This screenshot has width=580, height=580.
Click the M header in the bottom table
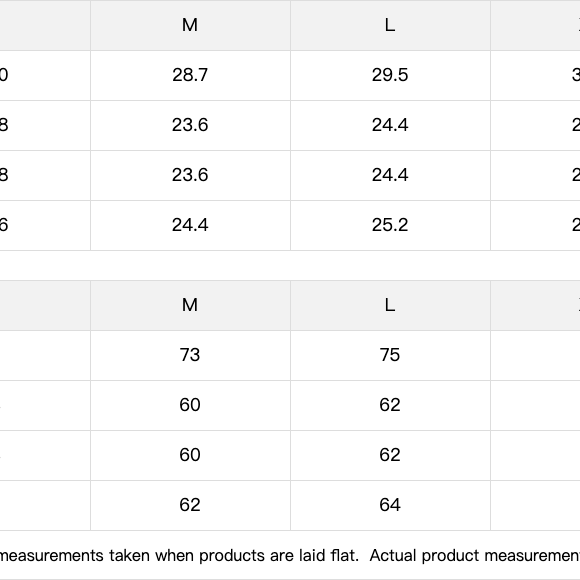190,305
